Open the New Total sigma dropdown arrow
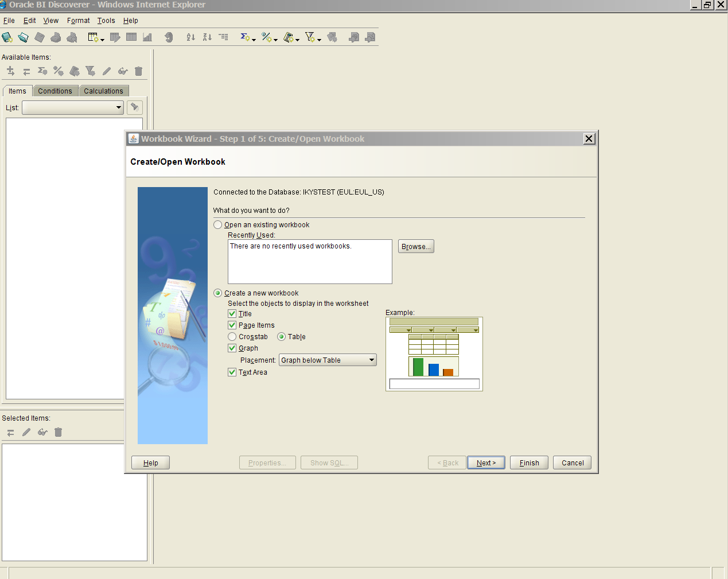 (x=254, y=40)
